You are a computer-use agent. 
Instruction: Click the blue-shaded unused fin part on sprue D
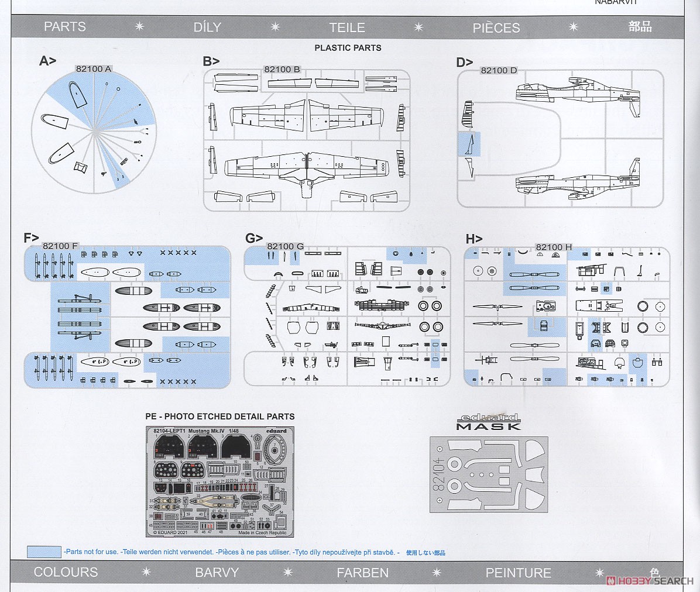[469, 144]
